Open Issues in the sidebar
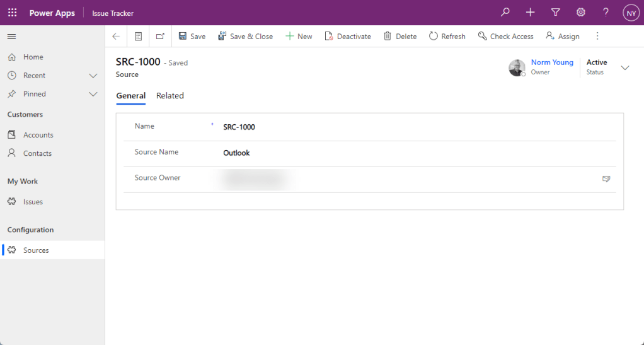This screenshot has width=644, height=345. point(33,202)
